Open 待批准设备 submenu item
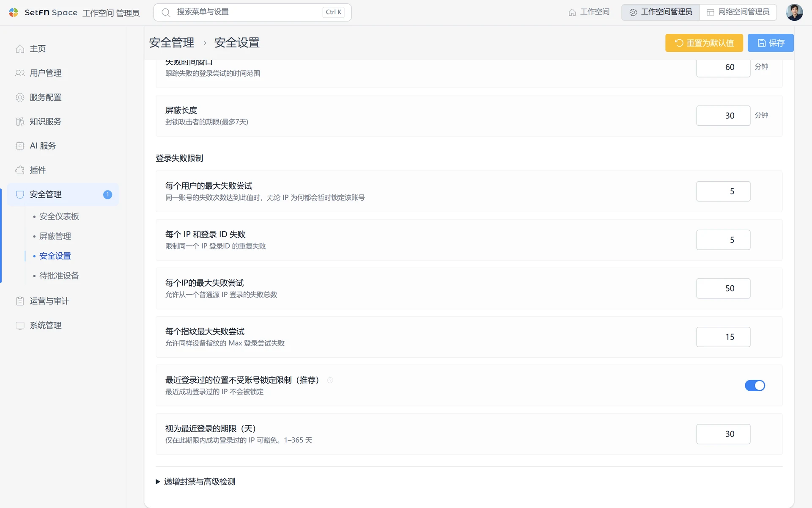The image size is (812, 508). click(59, 276)
